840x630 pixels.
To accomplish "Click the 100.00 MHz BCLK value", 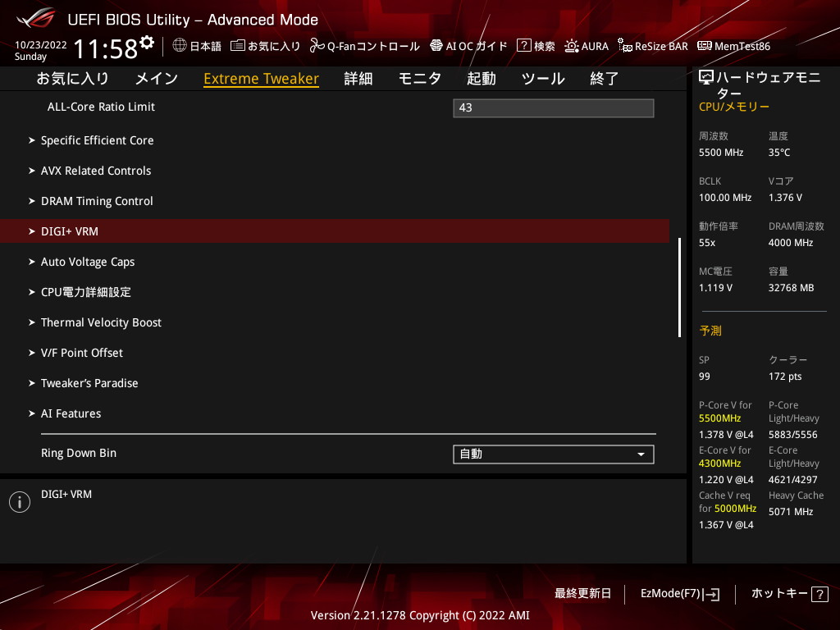I will (x=725, y=198).
